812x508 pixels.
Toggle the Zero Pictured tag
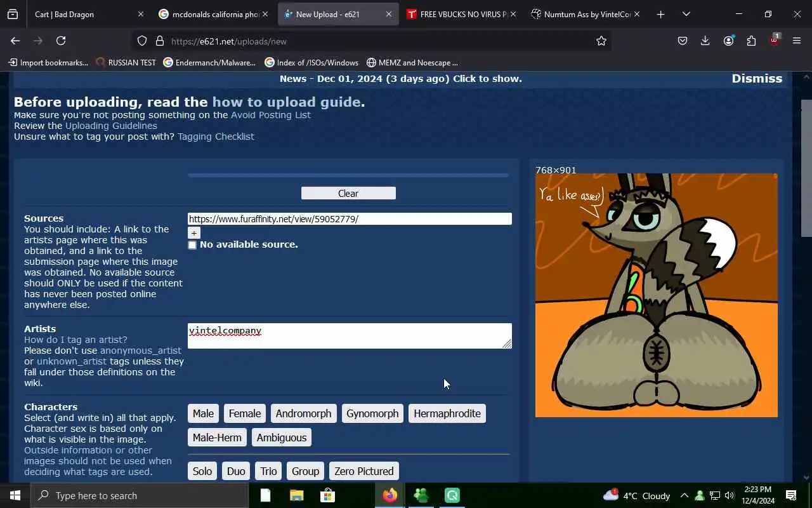(364, 471)
